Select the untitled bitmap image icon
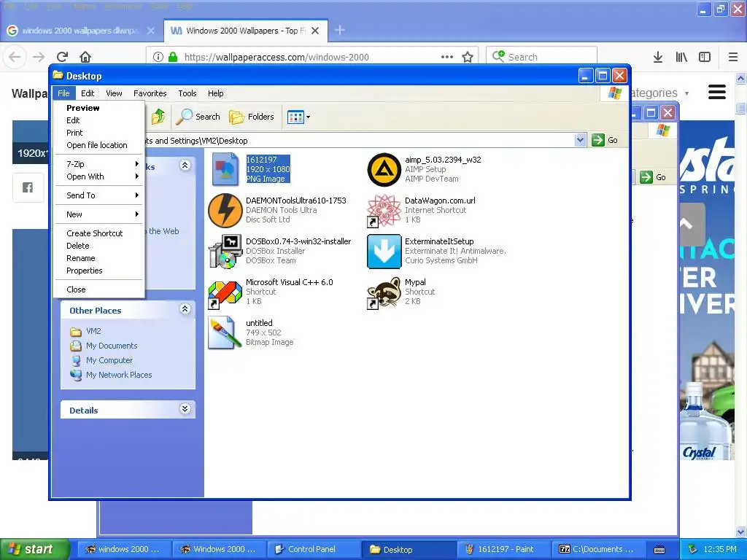The image size is (747, 560). pos(225,332)
